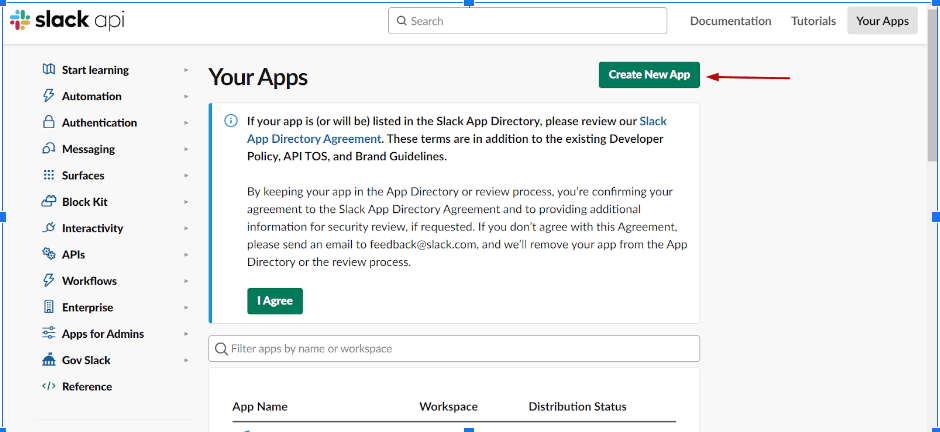Click the I Agree button
The height and width of the screenshot is (432, 940).
tap(275, 301)
